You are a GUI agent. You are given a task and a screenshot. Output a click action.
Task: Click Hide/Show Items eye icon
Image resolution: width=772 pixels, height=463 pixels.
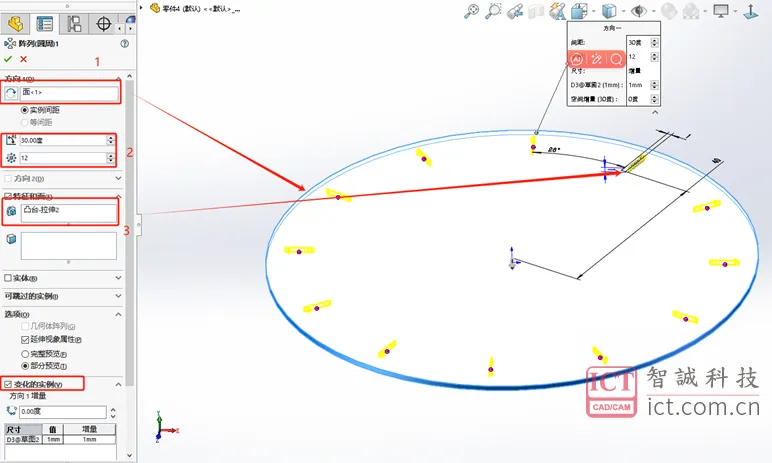click(639, 11)
